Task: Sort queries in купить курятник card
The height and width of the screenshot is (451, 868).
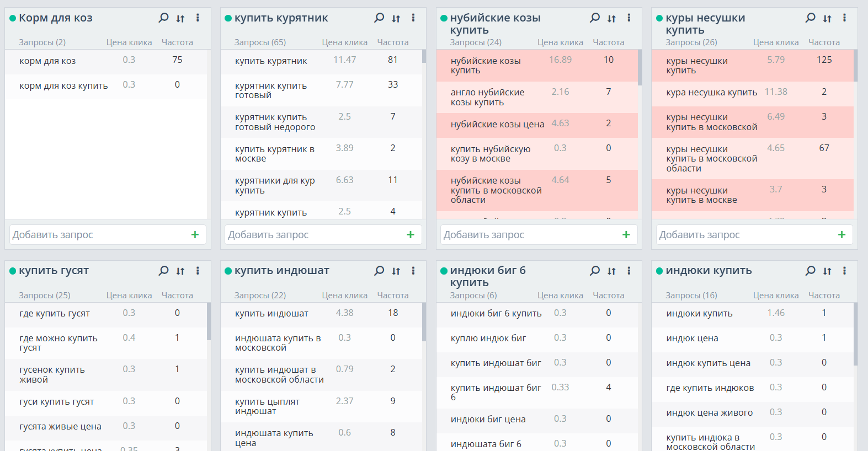Action: tap(396, 18)
